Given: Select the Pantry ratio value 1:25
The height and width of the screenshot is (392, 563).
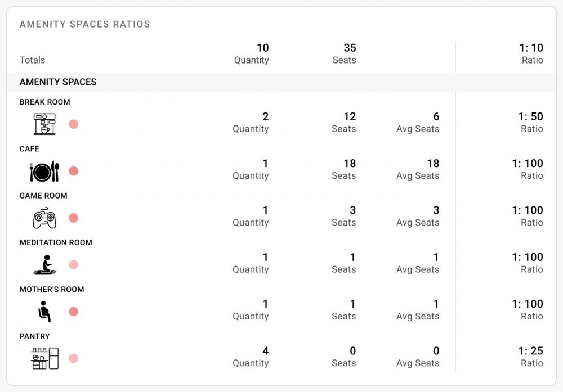Looking at the screenshot, I should click(531, 351).
